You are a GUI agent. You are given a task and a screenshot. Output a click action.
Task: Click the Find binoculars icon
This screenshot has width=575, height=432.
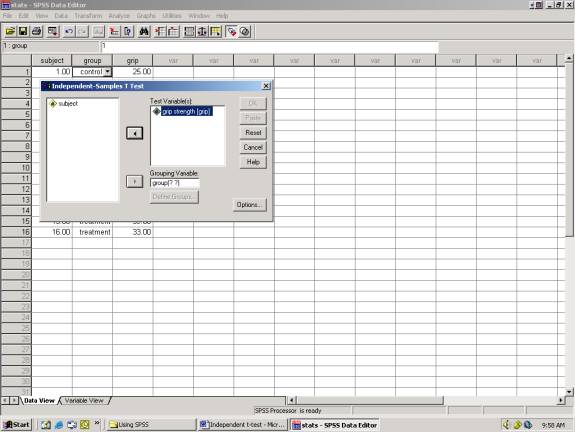[x=144, y=32]
